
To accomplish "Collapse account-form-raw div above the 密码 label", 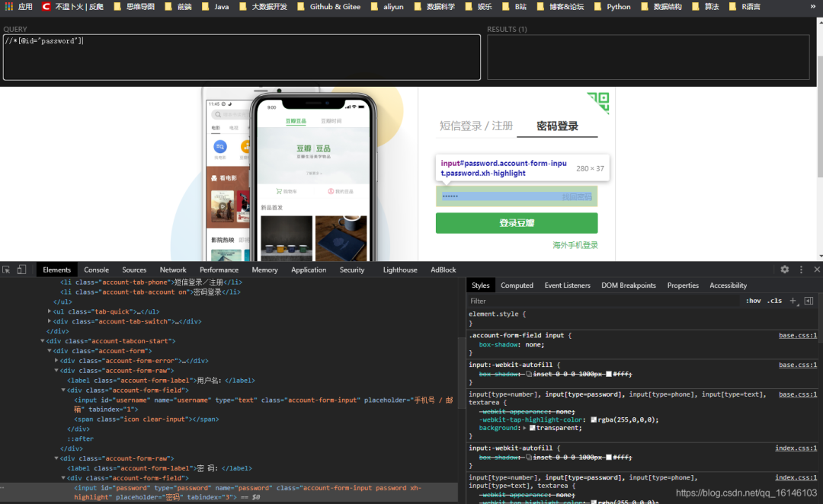I will click(x=56, y=458).
